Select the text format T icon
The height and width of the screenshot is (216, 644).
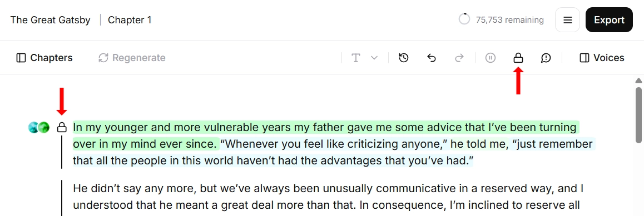(356, 58)
